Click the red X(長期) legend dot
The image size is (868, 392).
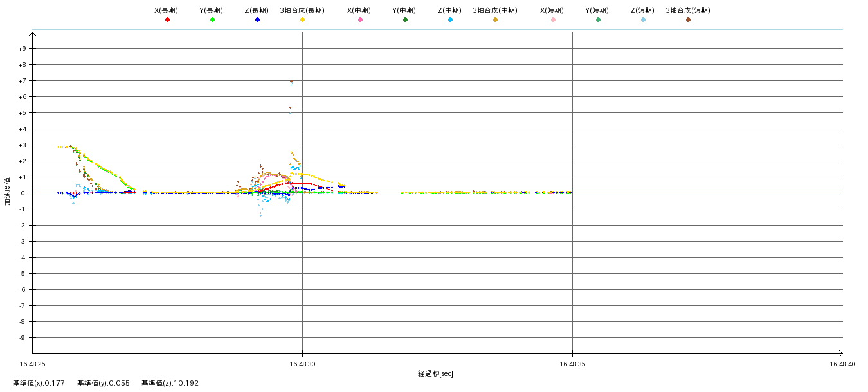coord(167,20)
